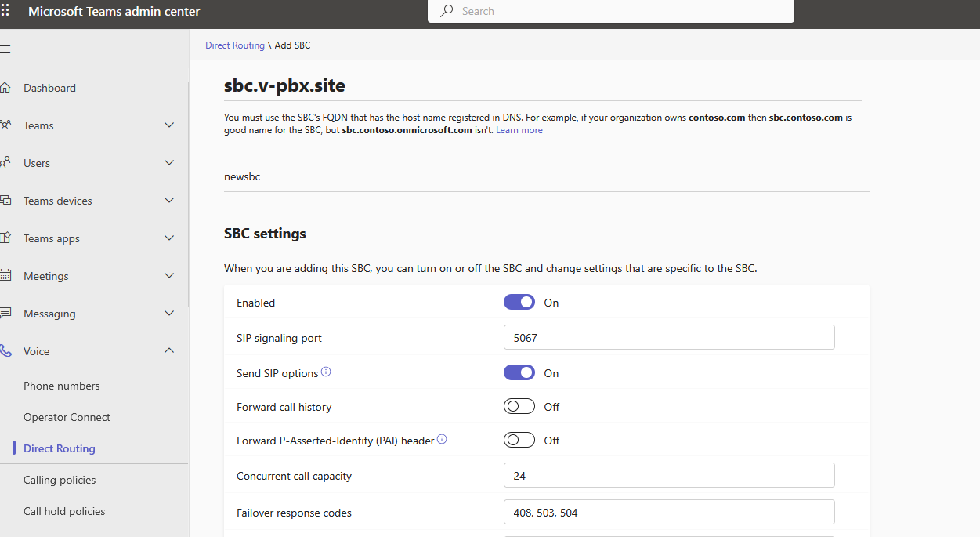The width and height of the screenshot is (980, 537).
Task: Open Call hold policies page
Action: coord(64,511)
